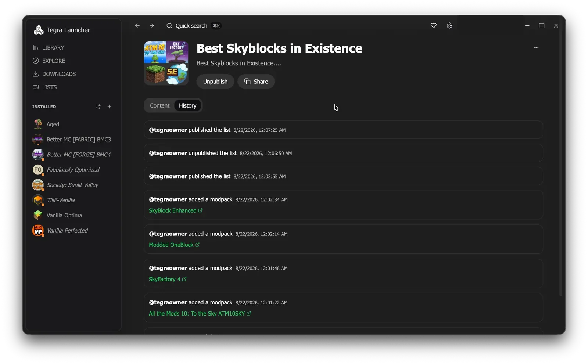Click the Share button
The image size is (588, 364).
pyautogui.click(x=256, y=82)
